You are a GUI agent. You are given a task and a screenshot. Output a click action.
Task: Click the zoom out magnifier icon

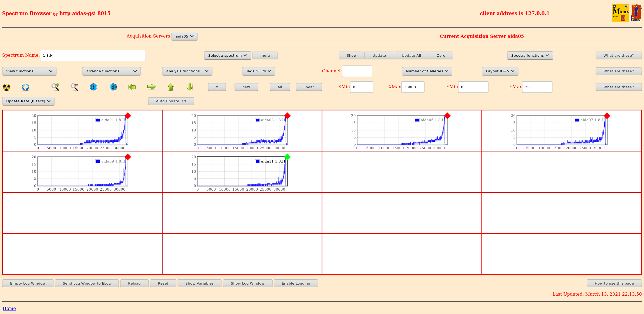tap(75, 87)
